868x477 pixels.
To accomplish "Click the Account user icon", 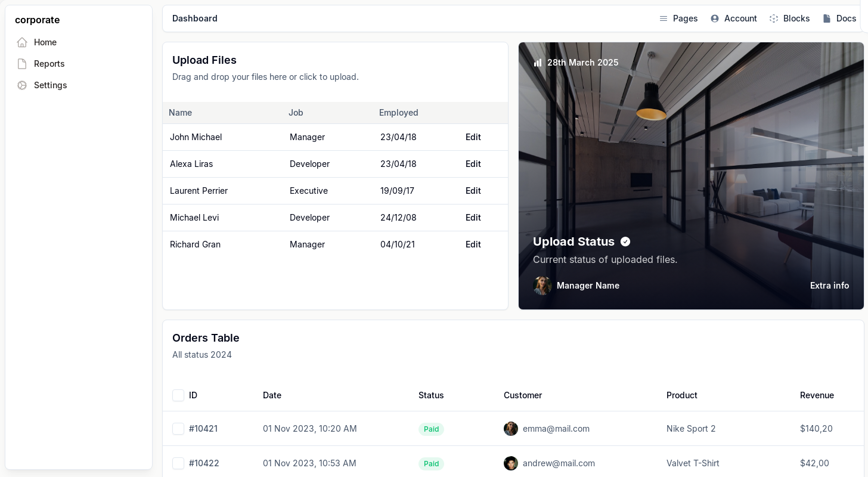I will click(714, 18).
